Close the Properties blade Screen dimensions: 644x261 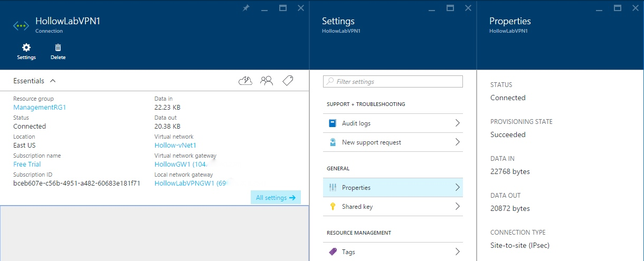click(x=636, y=8)
